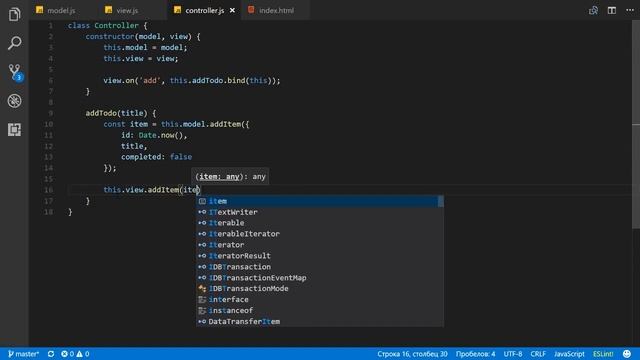Open changes for current file
The image size is (640, 360).
pos(593,10)
